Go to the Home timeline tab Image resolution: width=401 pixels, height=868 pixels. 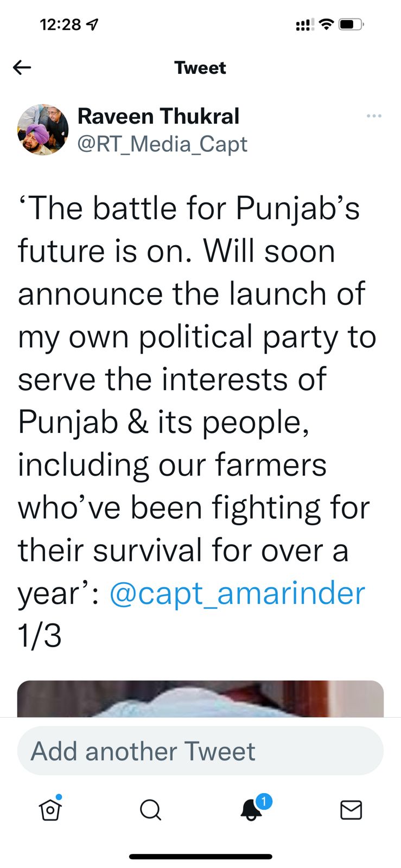pos(50,809)
